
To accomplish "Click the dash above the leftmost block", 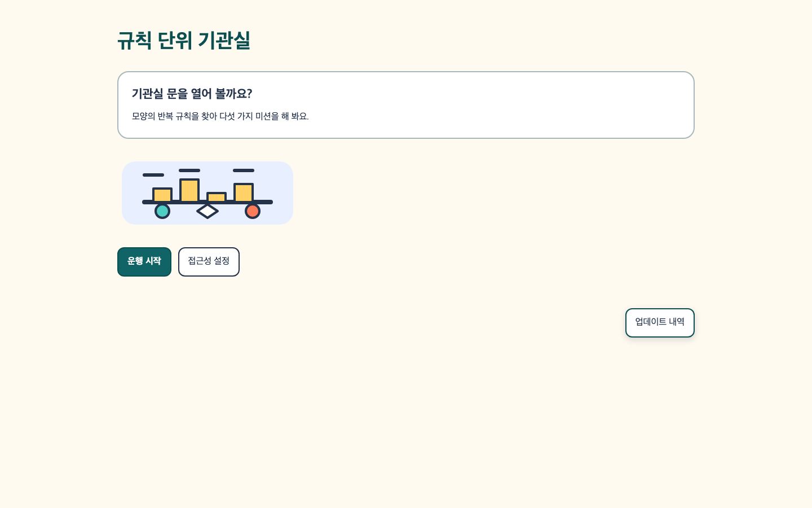I will point(153,175).
